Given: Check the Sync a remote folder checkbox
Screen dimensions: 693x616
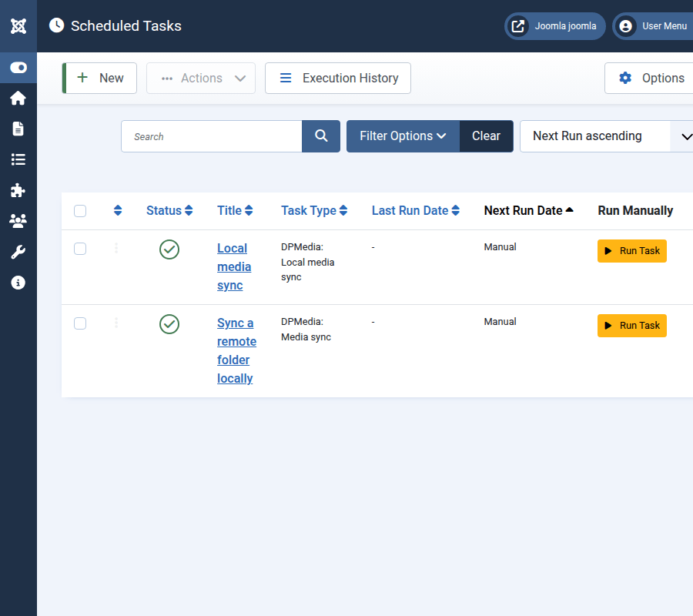Looking at the screenshot, I should tap(80, 323).
